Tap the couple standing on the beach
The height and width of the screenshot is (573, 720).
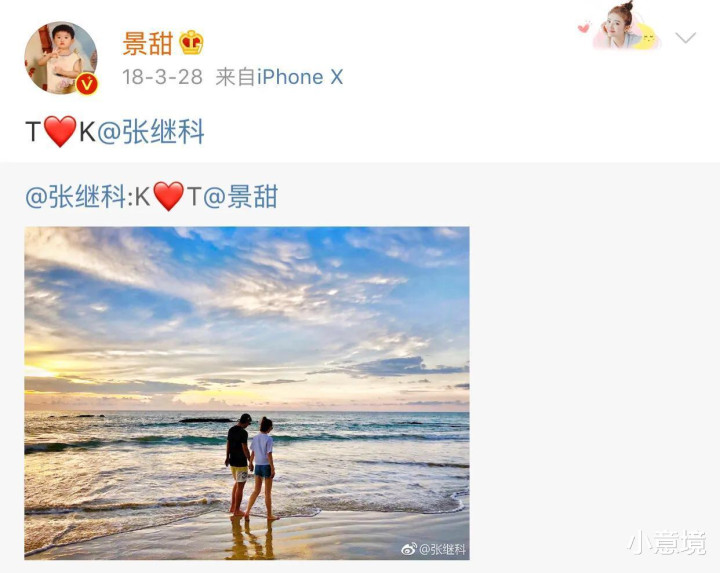pos(251,466)
